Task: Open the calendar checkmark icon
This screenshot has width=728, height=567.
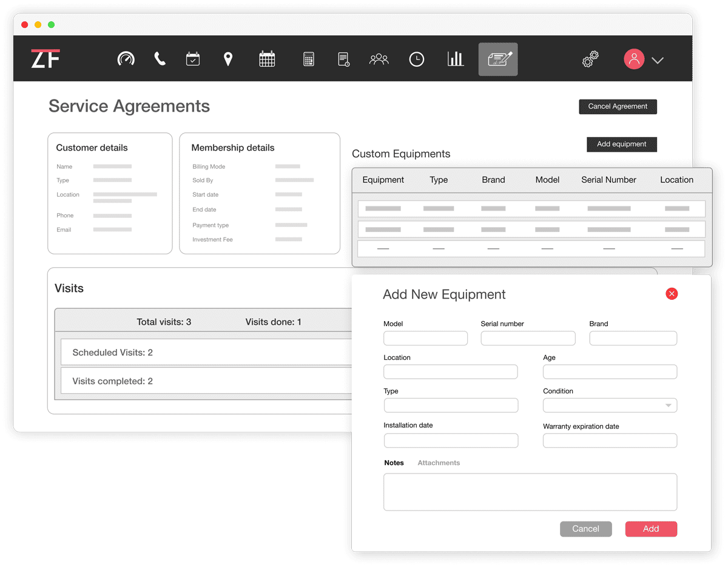Action: pos(193,59)
